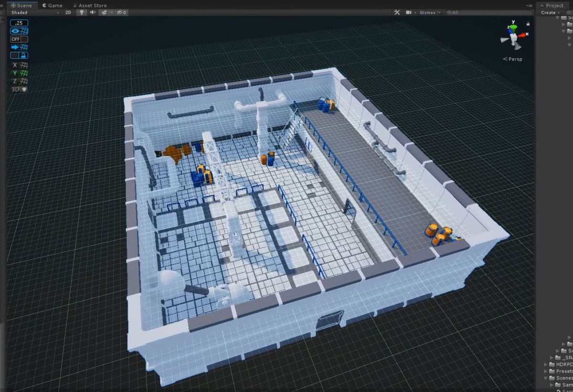The height and width of the screenshot is (392, 573).
Task: Expand the Presets folder arrow
Action: click(x=546, y=371)
